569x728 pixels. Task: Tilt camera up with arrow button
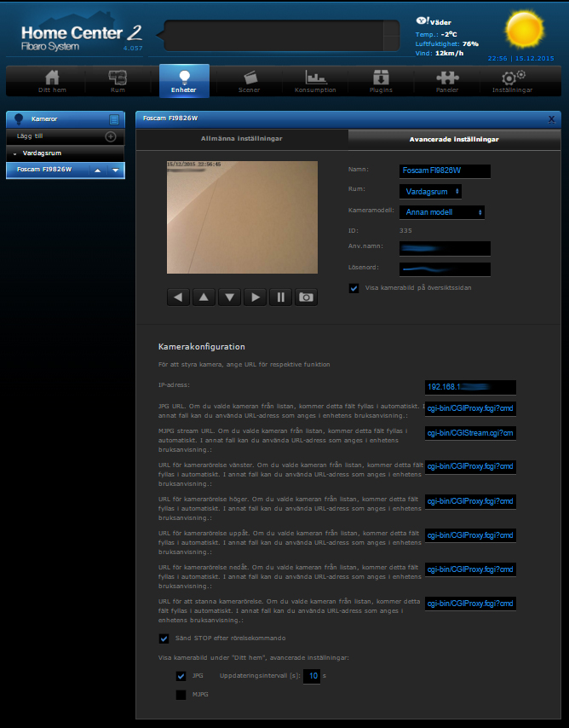tap(204, 297)
